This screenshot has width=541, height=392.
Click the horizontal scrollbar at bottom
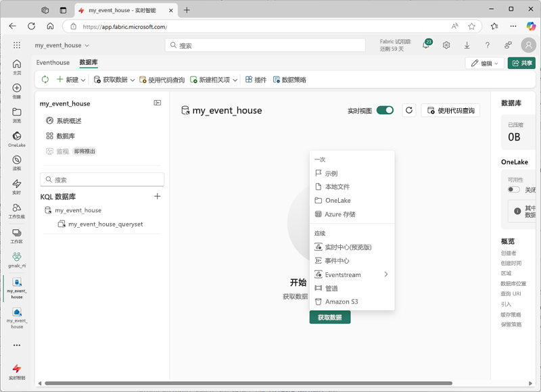point(248,383)
